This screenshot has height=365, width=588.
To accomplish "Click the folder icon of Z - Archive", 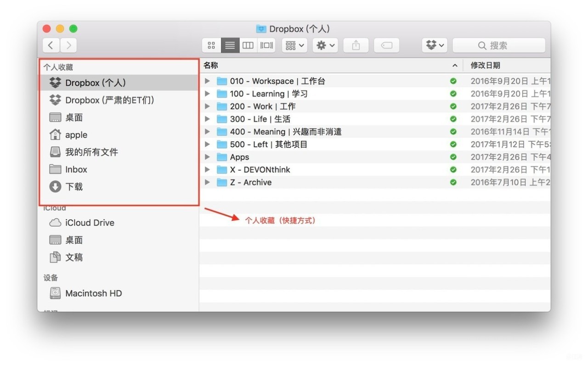I will 222,182.
